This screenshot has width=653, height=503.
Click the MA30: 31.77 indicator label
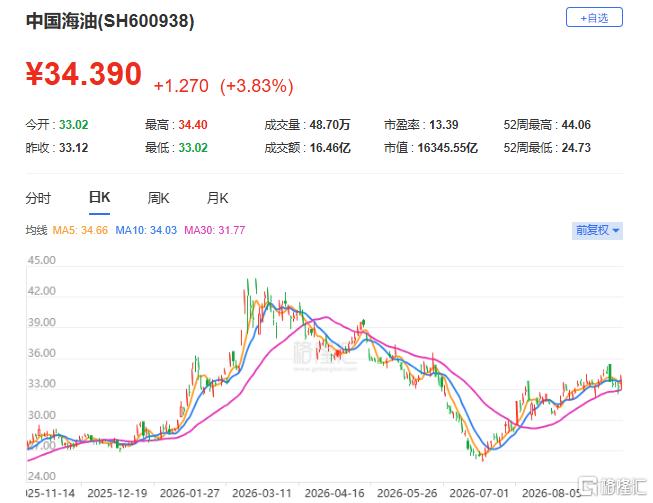click(214, 230)
